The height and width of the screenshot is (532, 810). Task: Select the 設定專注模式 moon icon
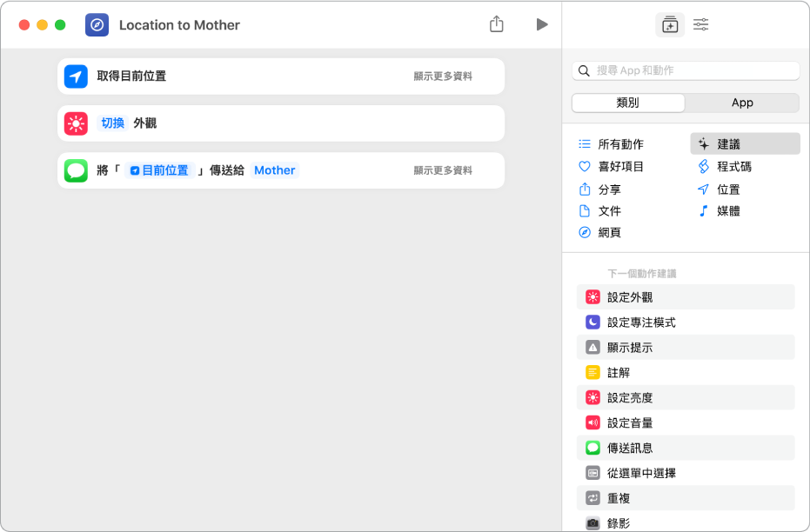pyautogui.click(x=594, y=322)
